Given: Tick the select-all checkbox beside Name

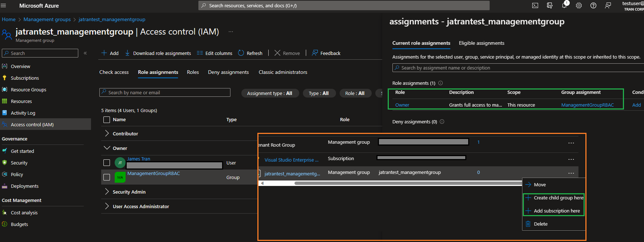Looking at the screenshot, I should coord(107,120).
